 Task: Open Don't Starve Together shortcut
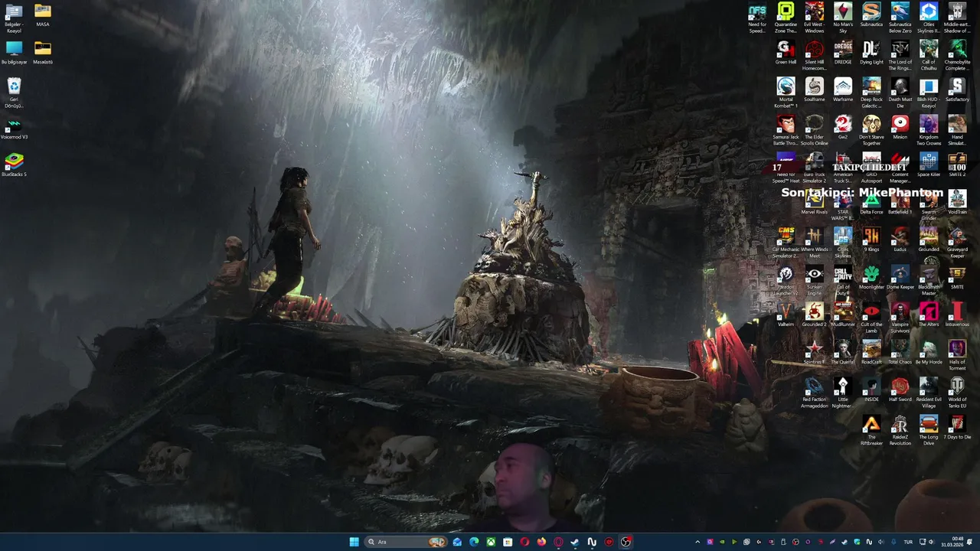(x=871, y=129)
